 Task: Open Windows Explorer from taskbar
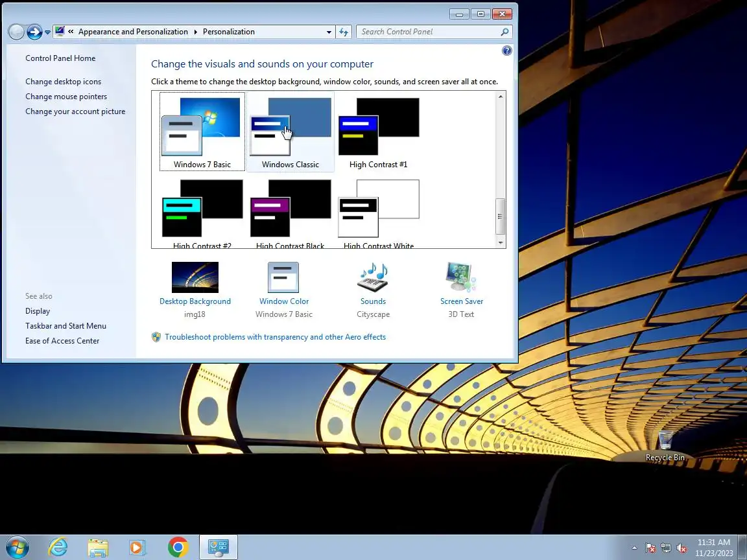(x=98, y=548)
